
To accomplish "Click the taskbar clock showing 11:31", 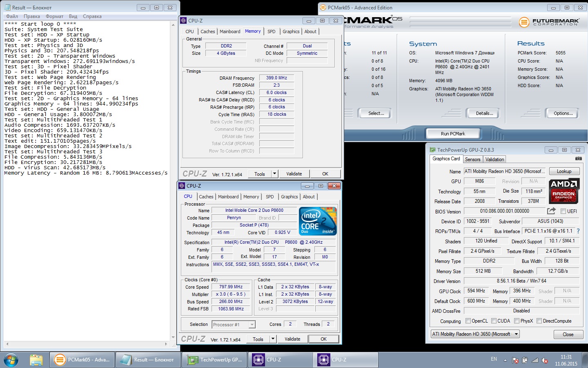I will pos(566,357).
